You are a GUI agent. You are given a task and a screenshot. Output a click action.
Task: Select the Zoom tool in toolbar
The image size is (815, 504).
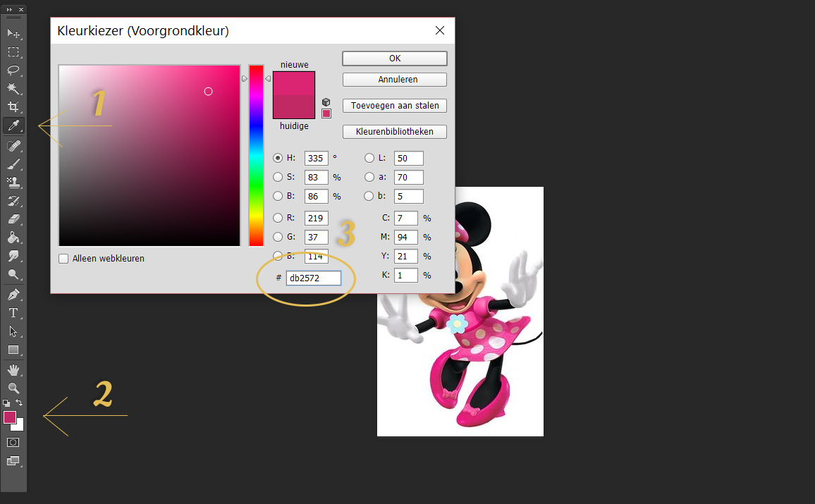click(x=13, y=388)
